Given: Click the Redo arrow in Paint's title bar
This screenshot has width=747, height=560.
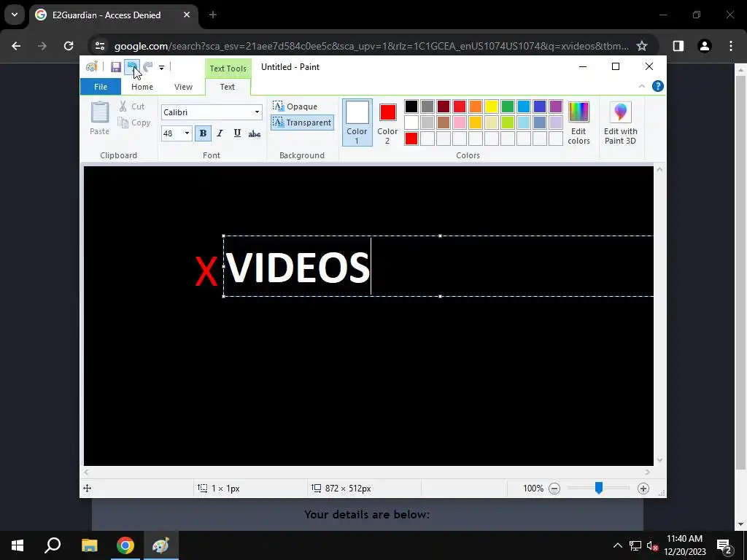Looking at the screenshot, I should (x=148, y=67).
